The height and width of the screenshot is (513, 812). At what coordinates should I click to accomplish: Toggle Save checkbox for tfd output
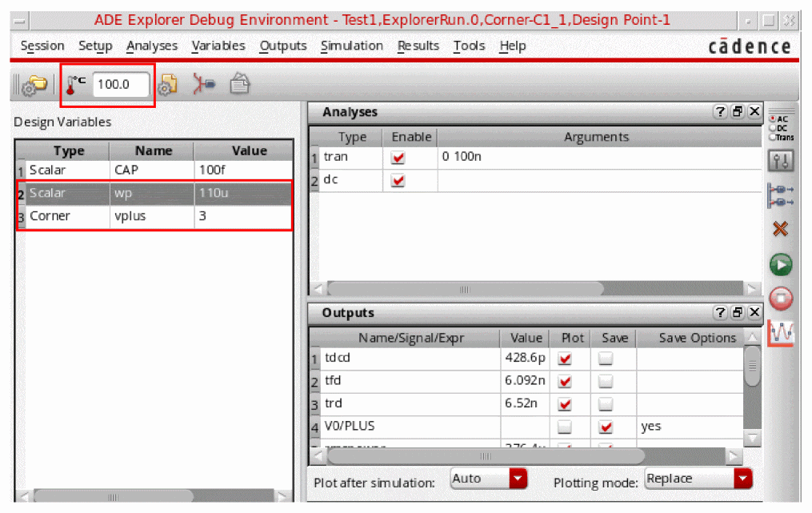coord(606,382)
